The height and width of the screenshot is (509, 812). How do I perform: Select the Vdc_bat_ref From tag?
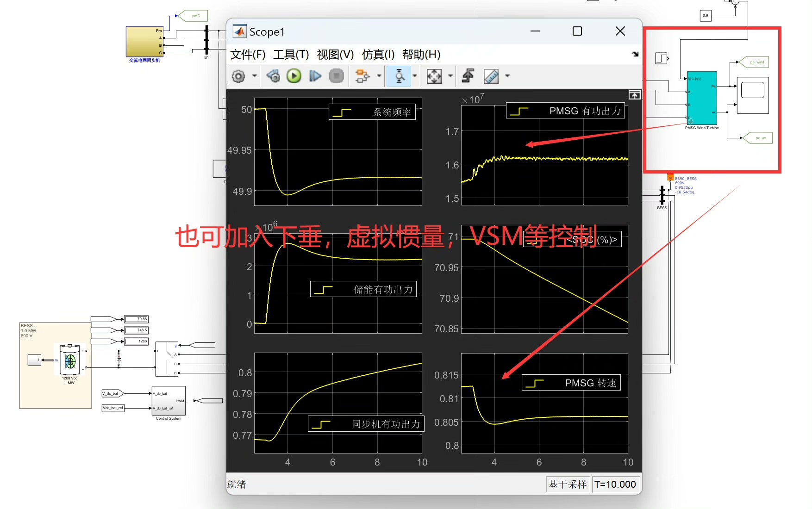pyautogui.click(x=113, y=408)
